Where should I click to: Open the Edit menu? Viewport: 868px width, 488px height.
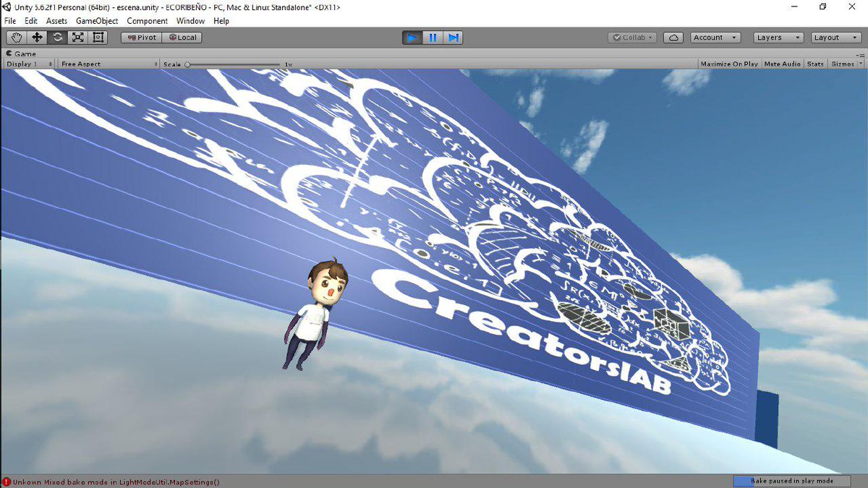[x=31, y=21]
